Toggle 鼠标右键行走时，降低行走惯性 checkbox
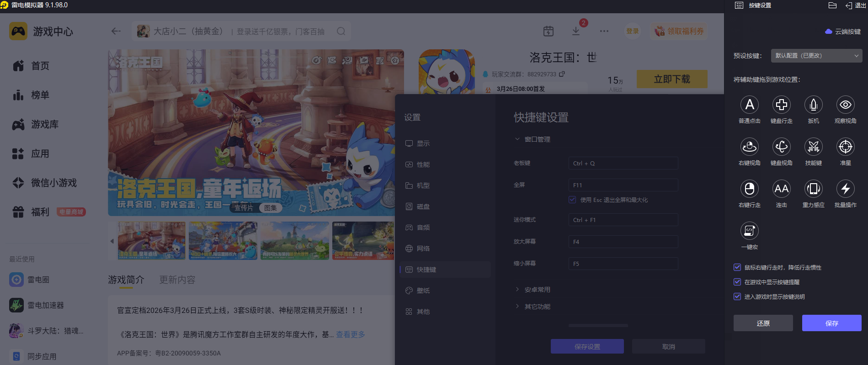Screen dimensions: 868x365 click(x=737, y=267)
